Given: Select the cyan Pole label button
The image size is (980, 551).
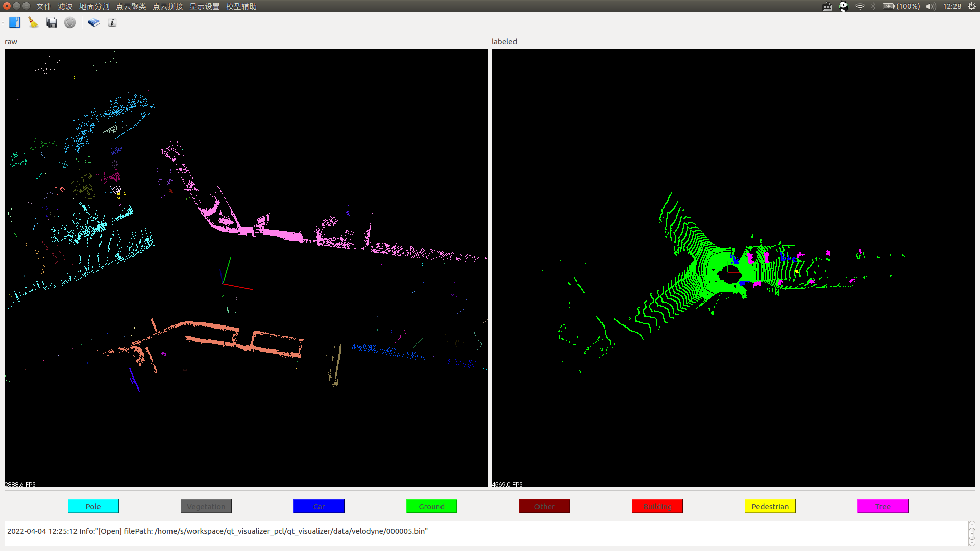Looking at the screenshot, I should [93, 506].
